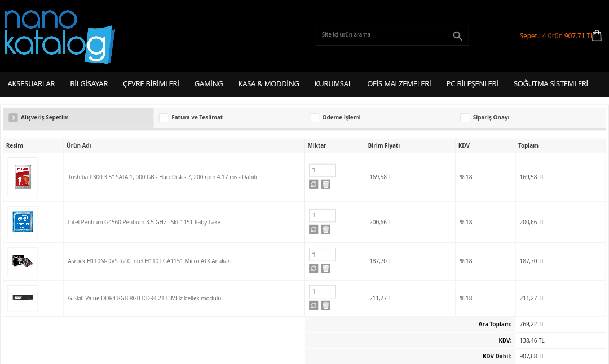Open the ÇEVRE BİRİMLERİ menu
Viewport: 609px width, 364px height.
151,84
